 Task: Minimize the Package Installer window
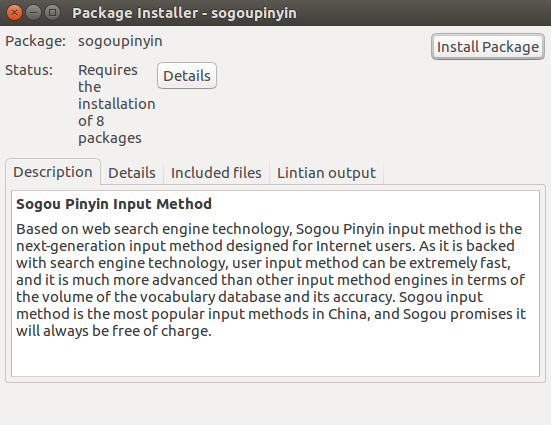[x=33, y=13]
